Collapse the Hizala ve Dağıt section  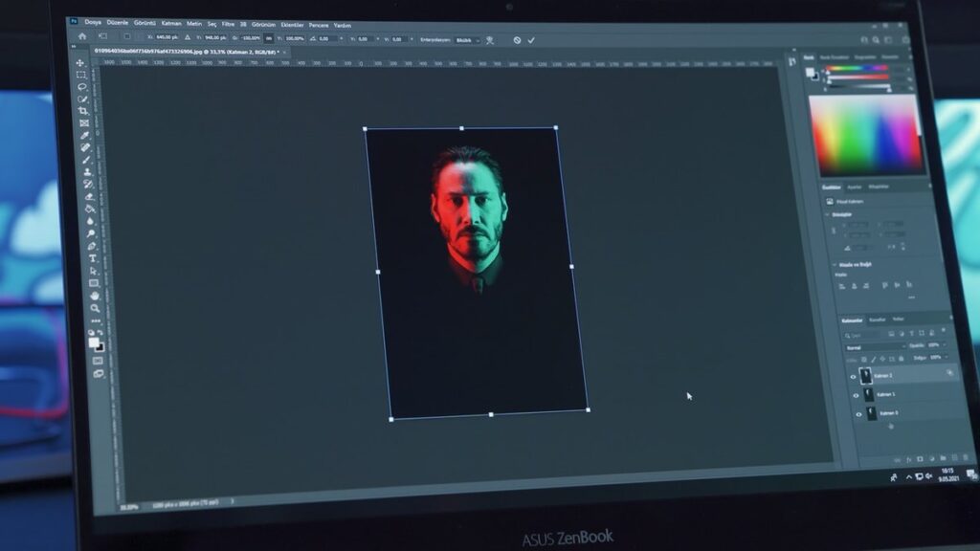[x=834, y=264]
